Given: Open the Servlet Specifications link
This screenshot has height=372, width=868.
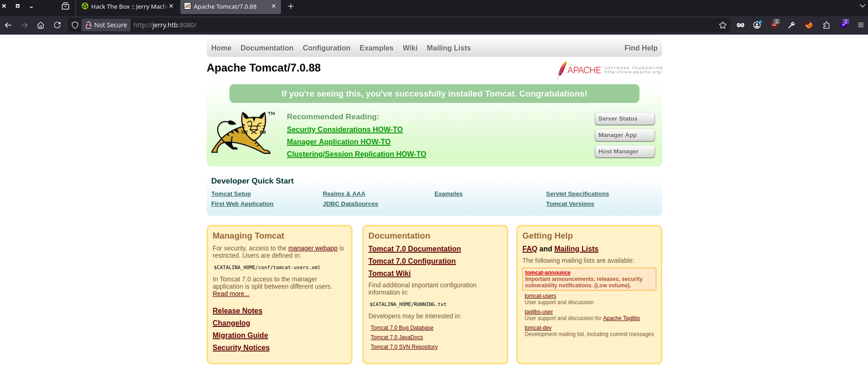Looking at the screenshot, I should click(x=577, y=194).
